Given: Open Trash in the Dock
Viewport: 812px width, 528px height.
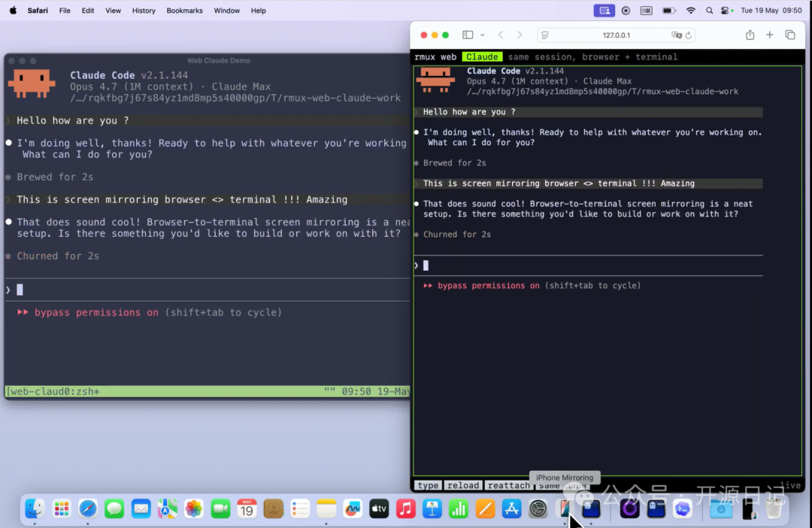Looking at the screenshot, I should [774, 509].
